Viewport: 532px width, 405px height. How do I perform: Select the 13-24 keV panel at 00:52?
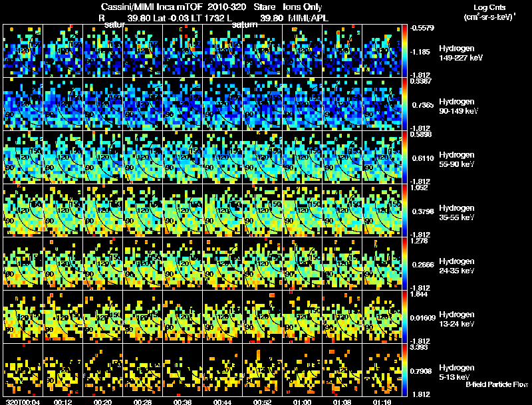(262, 317)
